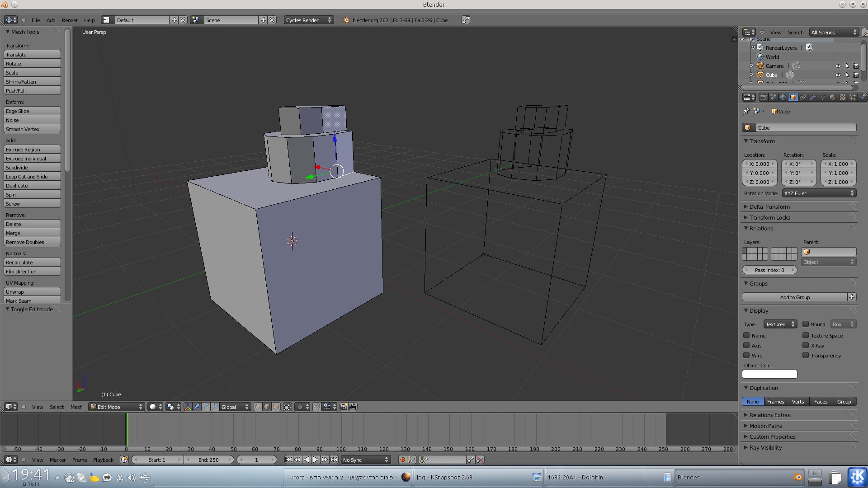Open the Object constraints chain tab
The height and width of the screenshot is (488, 868).
[803, 97]
